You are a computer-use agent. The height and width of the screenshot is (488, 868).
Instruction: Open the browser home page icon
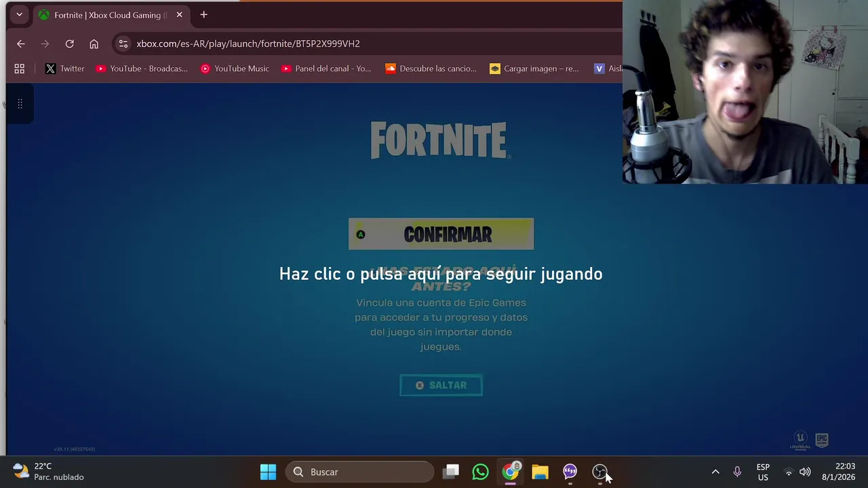(x=94, y=43)
